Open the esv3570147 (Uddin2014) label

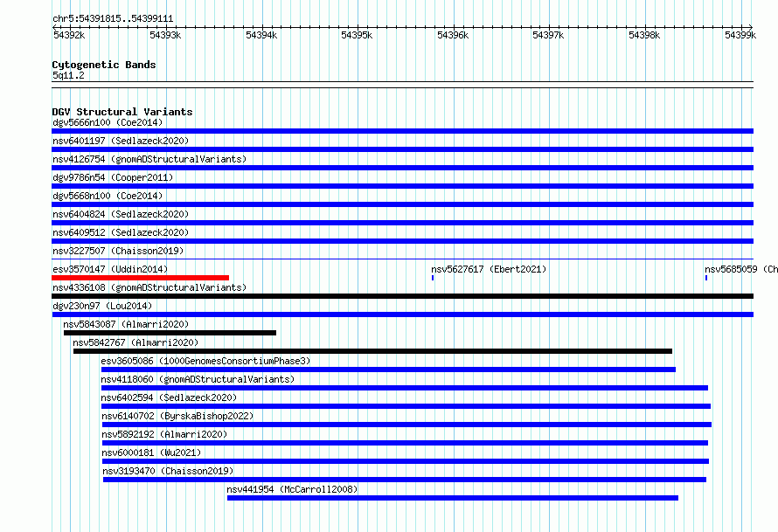click(110, 269)
